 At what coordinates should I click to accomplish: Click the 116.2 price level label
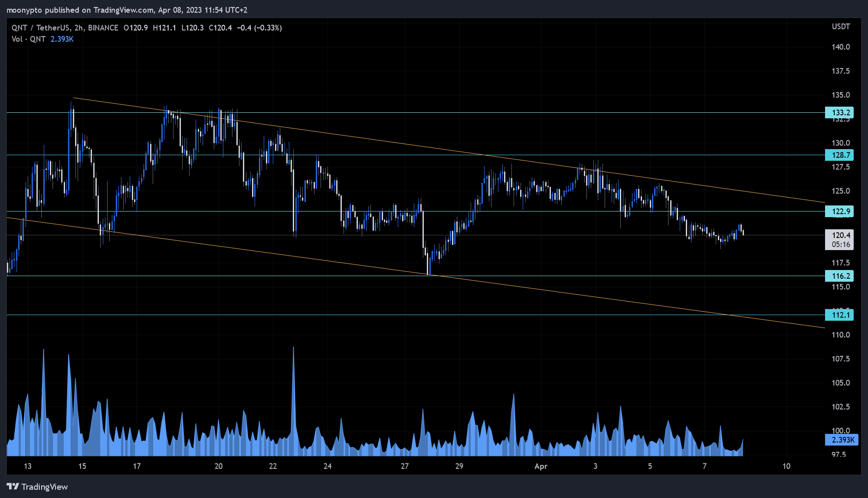pos(839,276)
